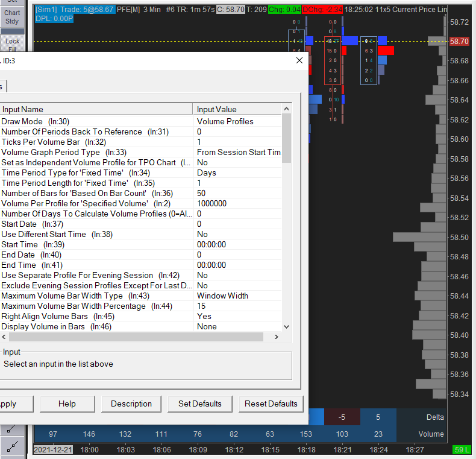Image resolution: width=476 pixels, height=459 pixels.
Task: Click inputs list scroll up arrow
Action: tap(286, 109)
